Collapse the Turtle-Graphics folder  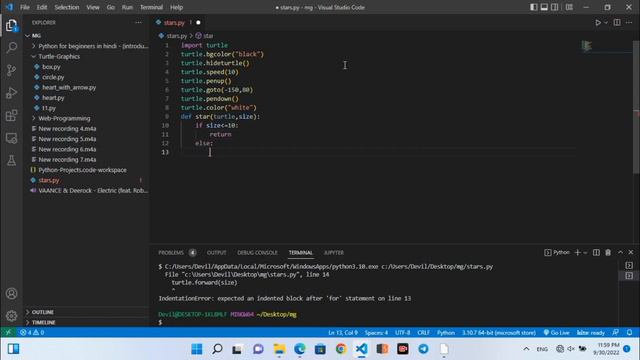59,56
